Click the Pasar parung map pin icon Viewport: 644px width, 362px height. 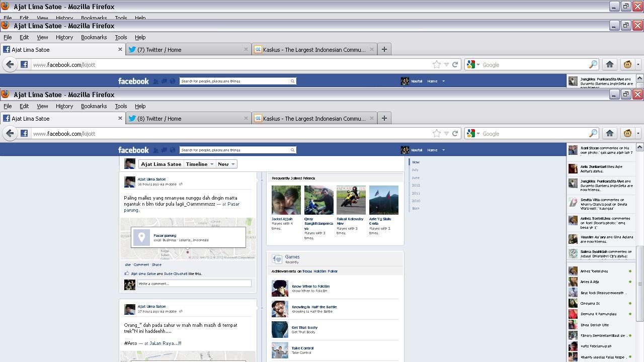click(x=142, y=237)
